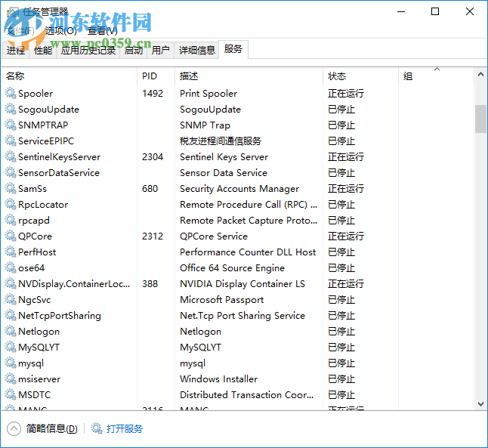This screenshot has height=448, width=488.
Task: Click the RpcLocator service gear icon
Action: click(11, 204)
